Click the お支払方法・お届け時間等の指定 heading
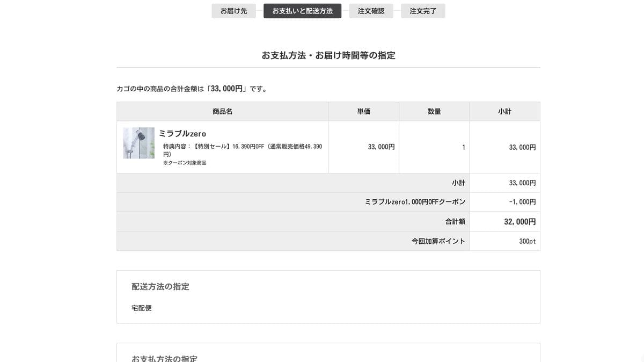This screenshot has height=362, width=644. click(328, 55)
